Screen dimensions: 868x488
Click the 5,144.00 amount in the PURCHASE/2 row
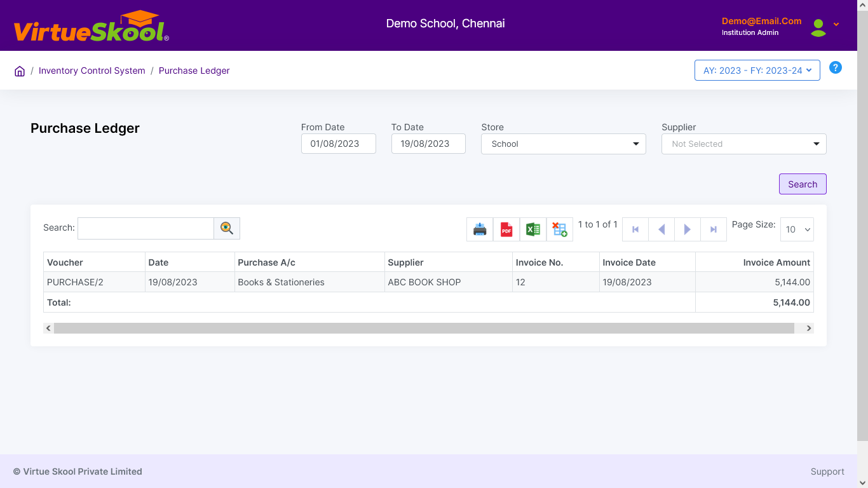(792, 282)
